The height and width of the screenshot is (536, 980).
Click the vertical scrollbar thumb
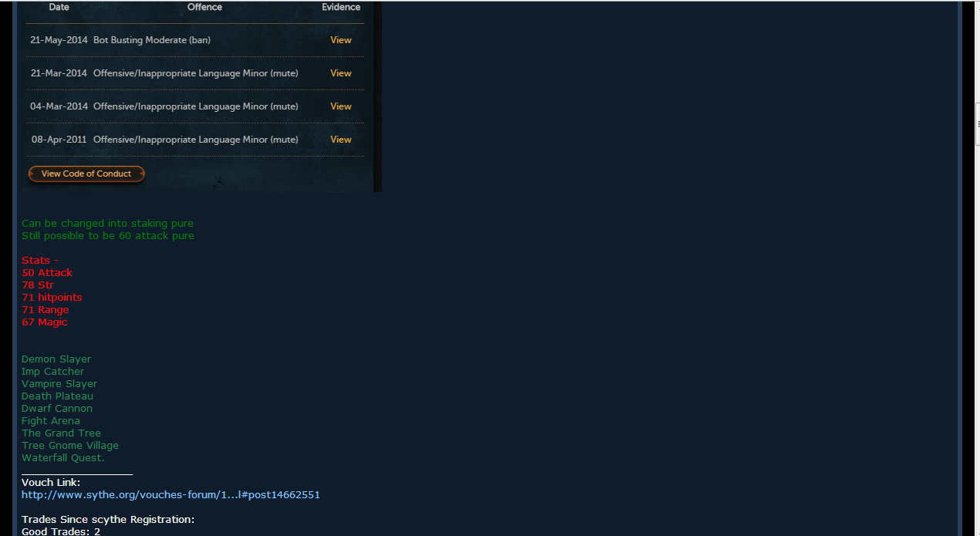click(977, 123)
